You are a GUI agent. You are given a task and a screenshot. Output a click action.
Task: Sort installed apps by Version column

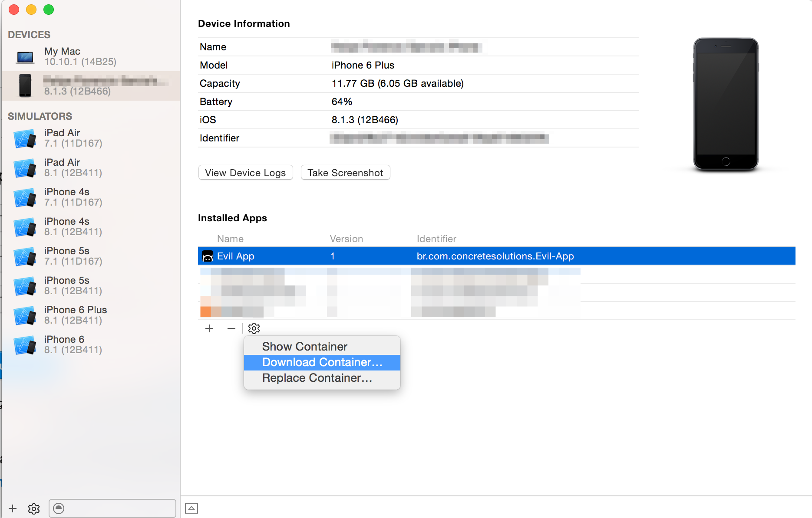[346, 239]
